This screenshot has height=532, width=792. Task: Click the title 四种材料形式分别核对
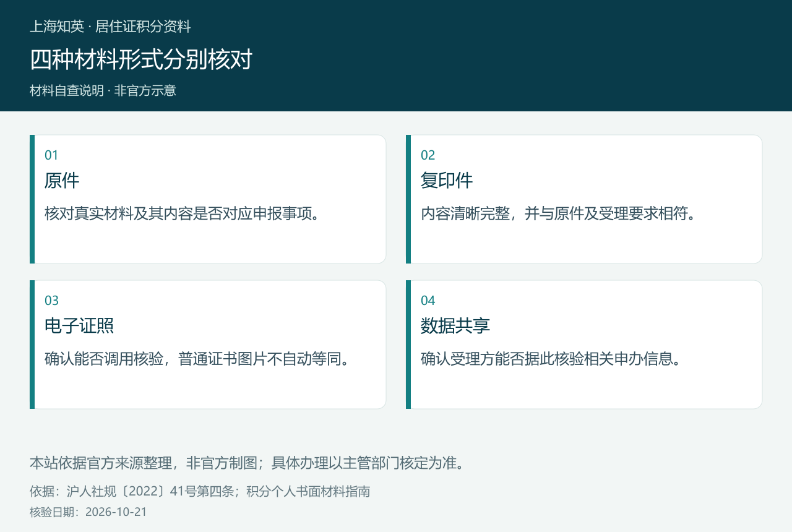[141, 59]
